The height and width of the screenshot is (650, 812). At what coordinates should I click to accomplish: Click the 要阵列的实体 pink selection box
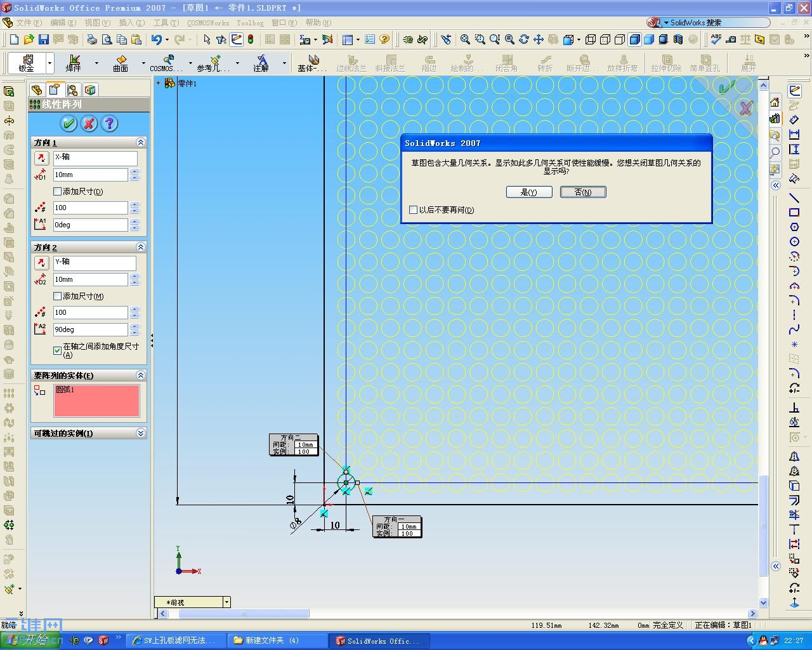coord(96,401)
